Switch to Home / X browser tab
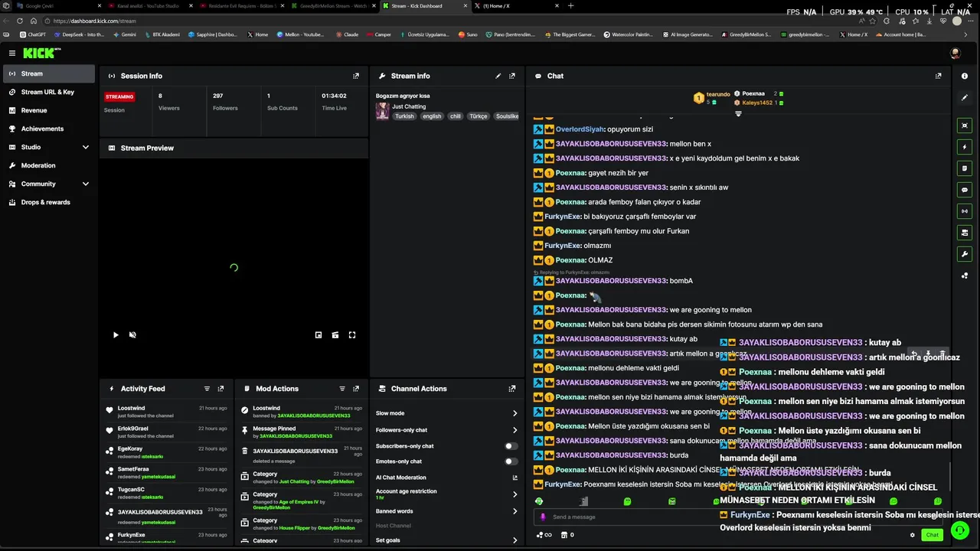 (x=513, y=6)
